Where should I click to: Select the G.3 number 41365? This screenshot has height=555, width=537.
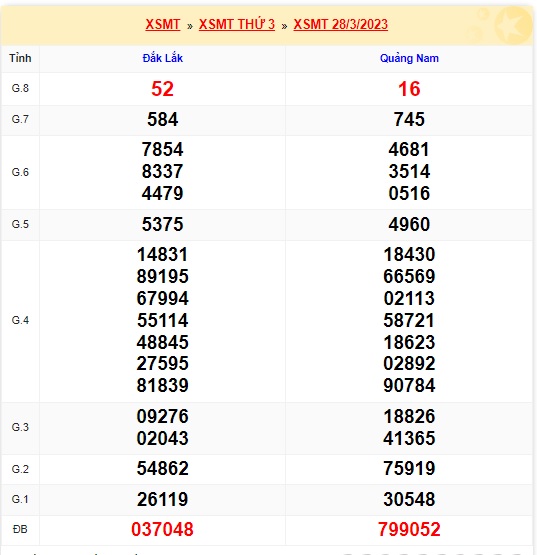409,439
